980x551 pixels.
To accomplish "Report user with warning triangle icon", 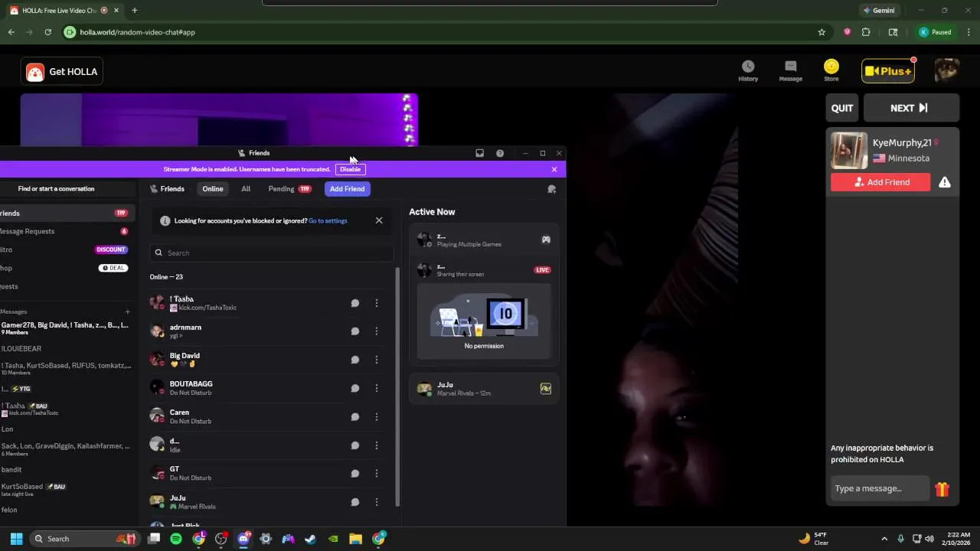I will [945, 182].
